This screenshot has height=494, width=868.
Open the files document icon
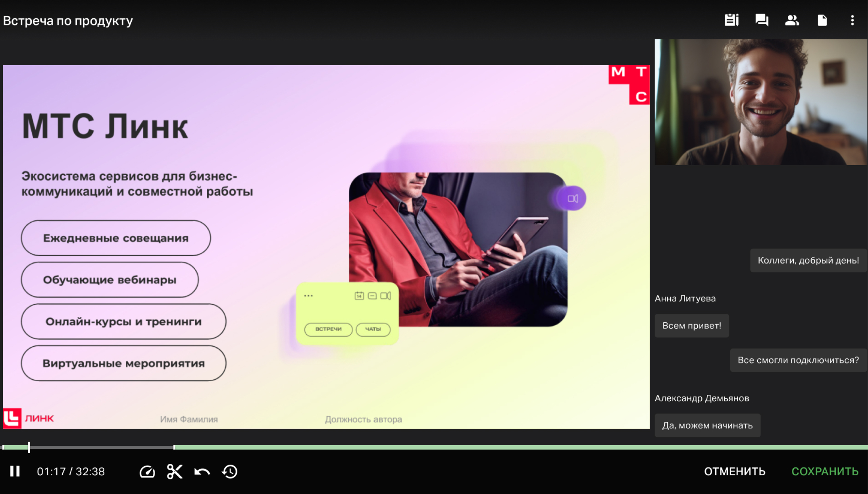pos(822,20)
